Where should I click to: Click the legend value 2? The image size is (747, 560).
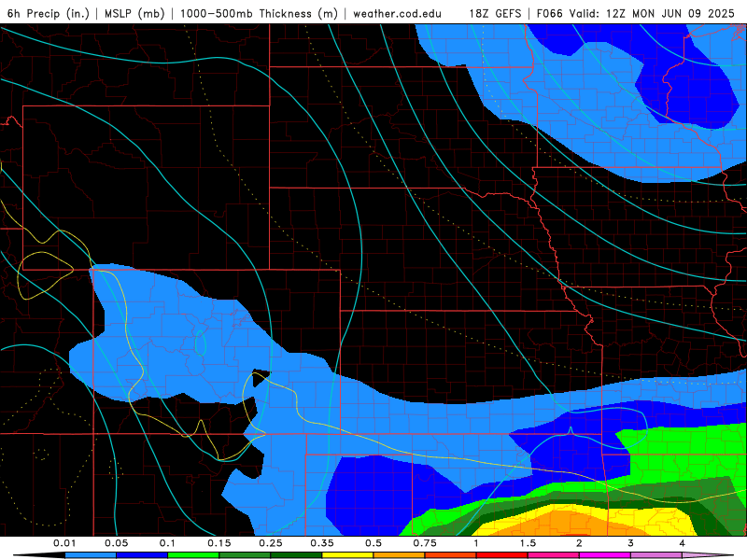click(579, 543)
